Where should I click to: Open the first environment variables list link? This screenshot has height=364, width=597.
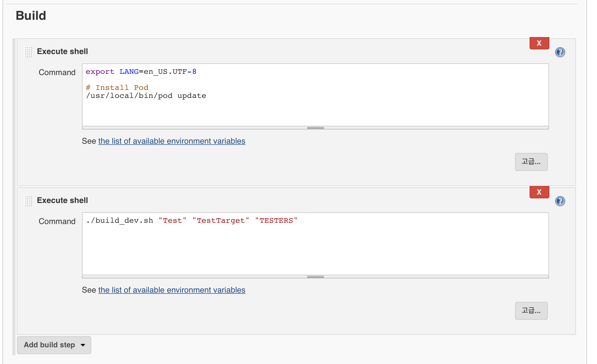172,141
